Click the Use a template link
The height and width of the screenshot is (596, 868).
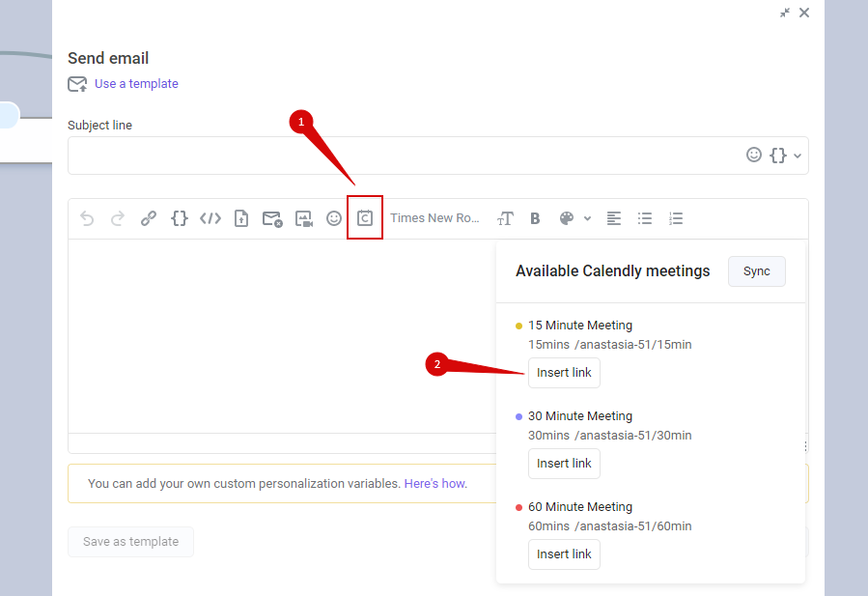click(136, 84)
